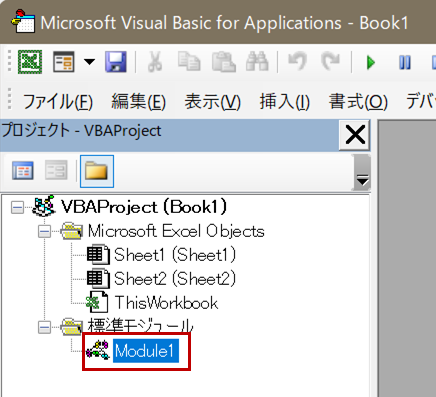Close the プロジェクト - VBAProject pane

coord(355,135)
